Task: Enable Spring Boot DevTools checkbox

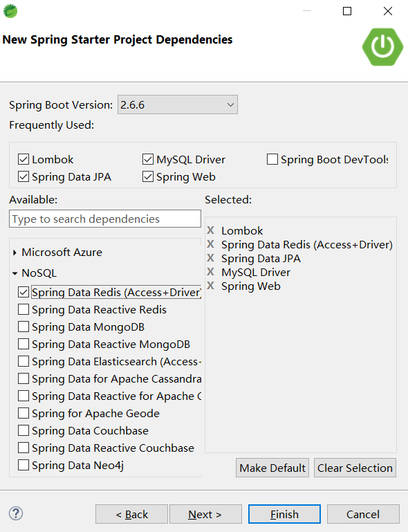Action: (x=272, y=159)
